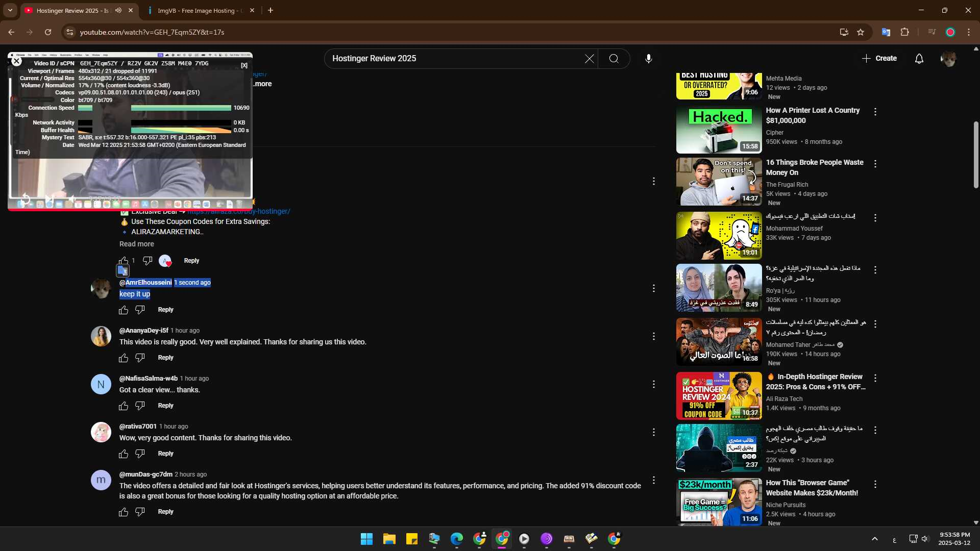Open @AmrElhousseini channel link
The width and height of the screenshot is (980, 551).
point(145,283)
